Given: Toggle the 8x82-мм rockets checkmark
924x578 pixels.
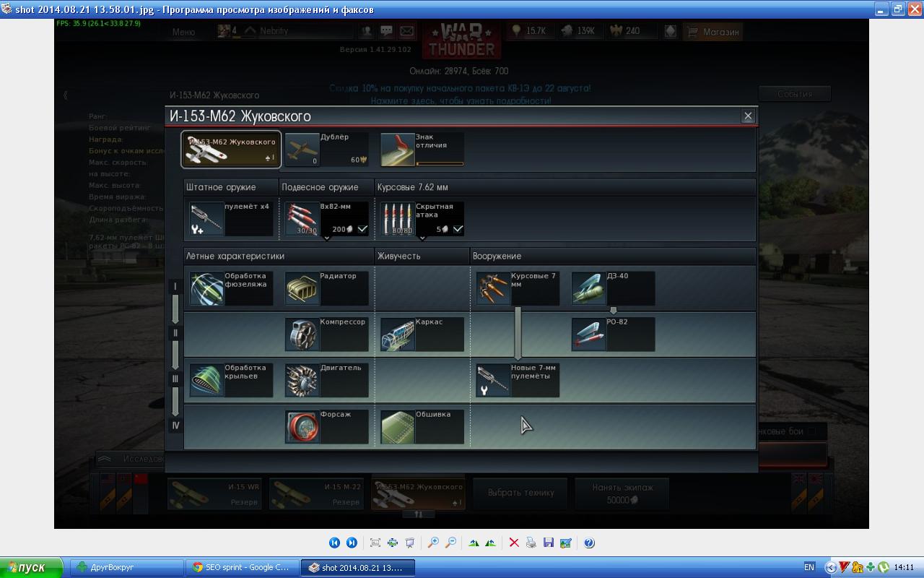Looking at the screenshot, I should [x=362, y=229].
